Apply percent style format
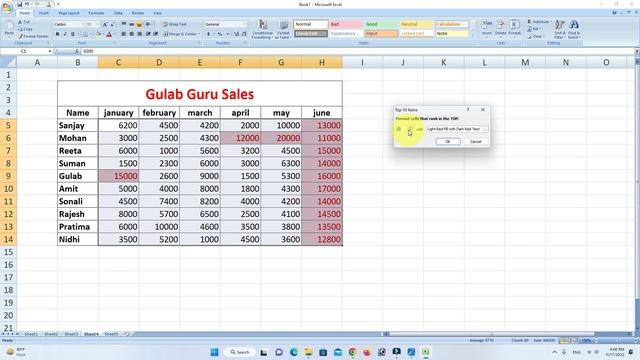 tap(220, 34)
